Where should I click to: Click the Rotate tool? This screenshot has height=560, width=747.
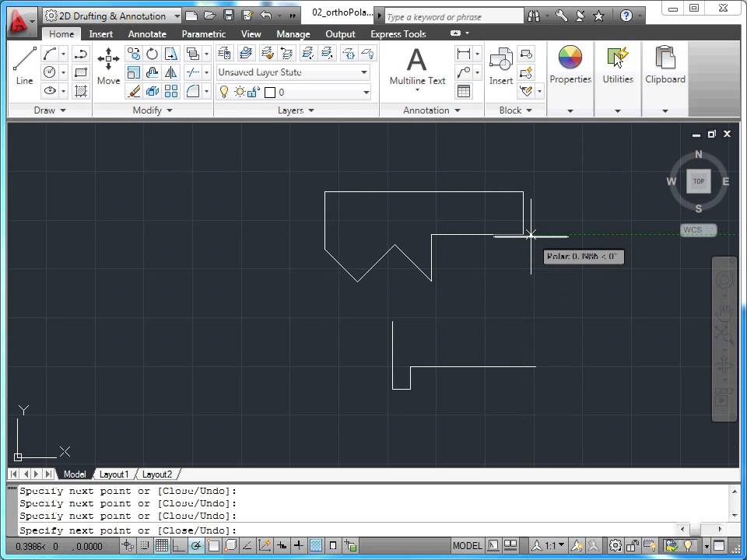click(x=152, y=54)
